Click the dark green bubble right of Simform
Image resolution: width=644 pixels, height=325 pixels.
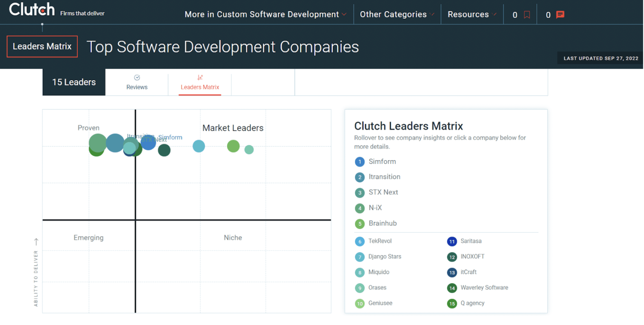pyautogui.click(x=164, y=150)
